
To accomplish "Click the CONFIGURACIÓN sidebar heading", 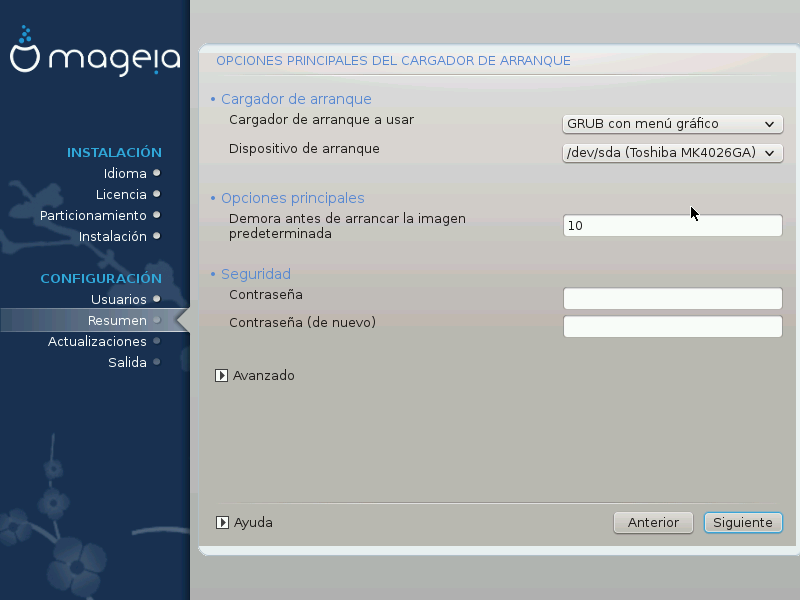I will point(101,278).
